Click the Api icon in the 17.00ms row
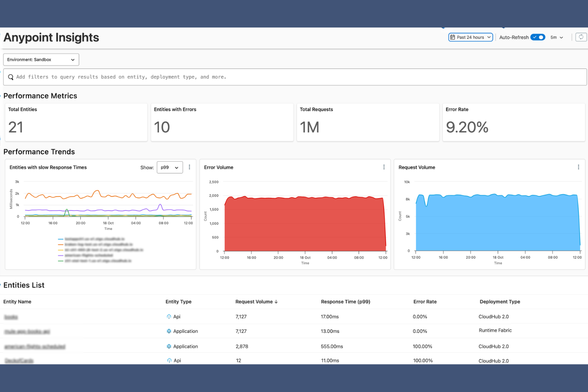This screenshot has width=588, height=392. [x=169, y=317]
